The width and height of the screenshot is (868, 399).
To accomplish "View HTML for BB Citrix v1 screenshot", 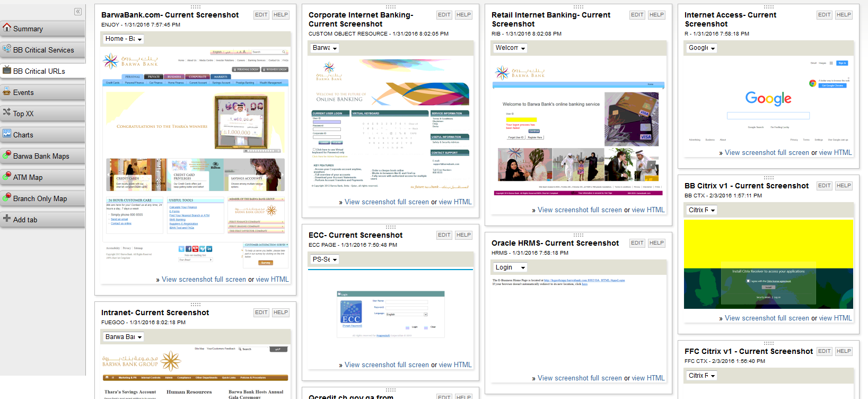I will click(x=835, y=318).
